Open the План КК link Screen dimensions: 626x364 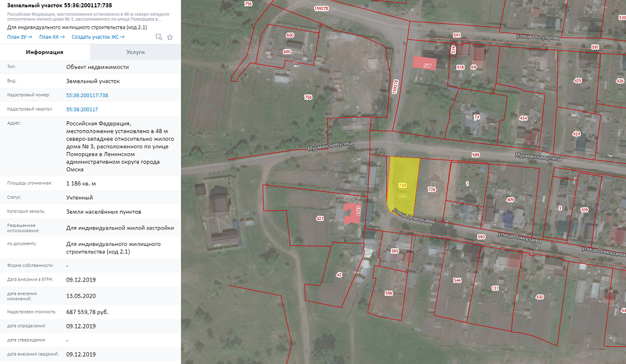point(51,37)
